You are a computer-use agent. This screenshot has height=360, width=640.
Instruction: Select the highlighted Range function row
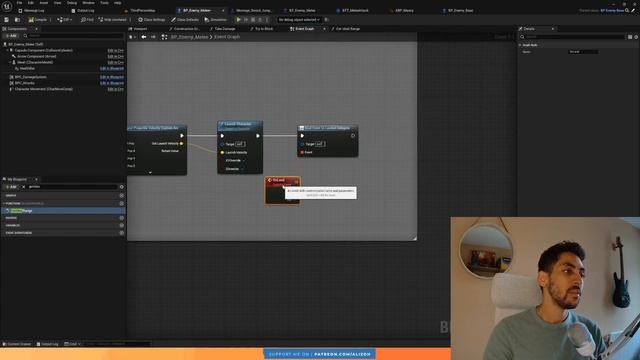point(63,211)
